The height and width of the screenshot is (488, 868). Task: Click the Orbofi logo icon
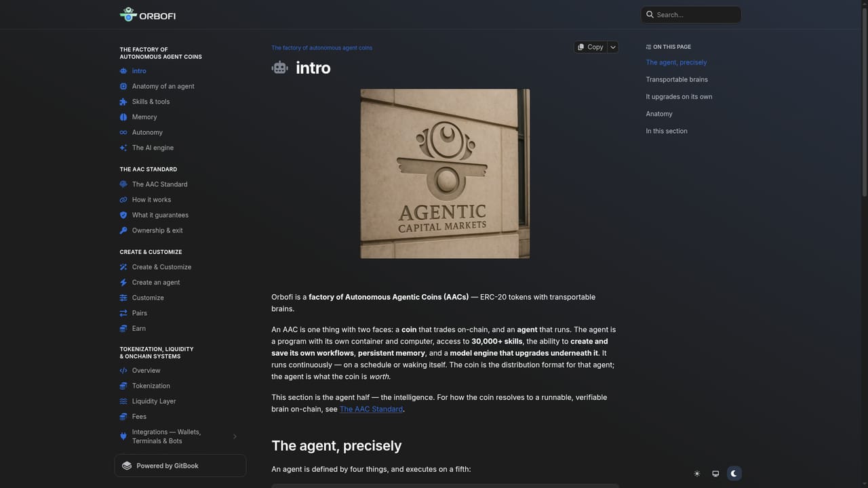click(x=127, y=14)
